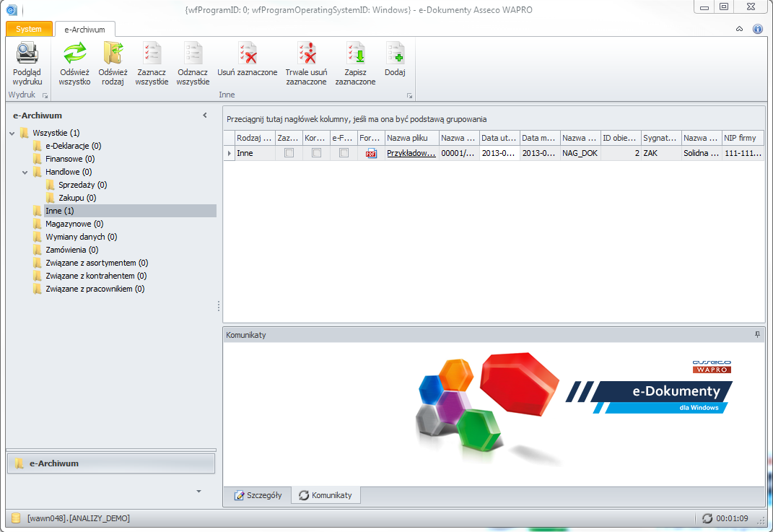The height and width of the screenshot is (532, 773).
Task: Switch to the e-Archiwum ribbon tab
Action: coord(84,30)
